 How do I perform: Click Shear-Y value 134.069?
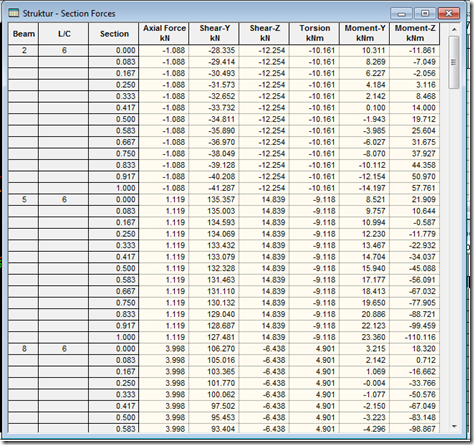(x=214, y=234)
